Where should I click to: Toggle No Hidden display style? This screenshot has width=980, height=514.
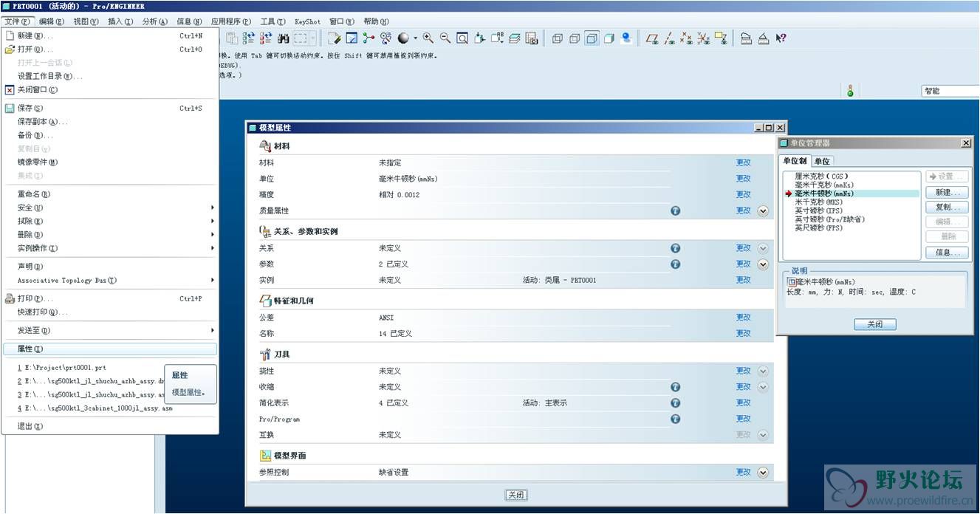click(x=592, y=38)
